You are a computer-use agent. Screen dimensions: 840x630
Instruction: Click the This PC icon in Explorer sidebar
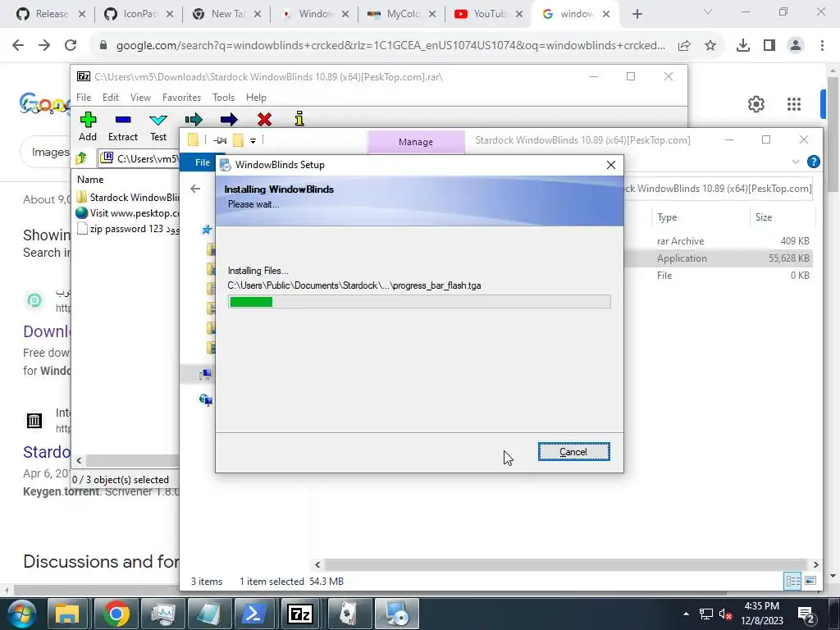[205, 374]
